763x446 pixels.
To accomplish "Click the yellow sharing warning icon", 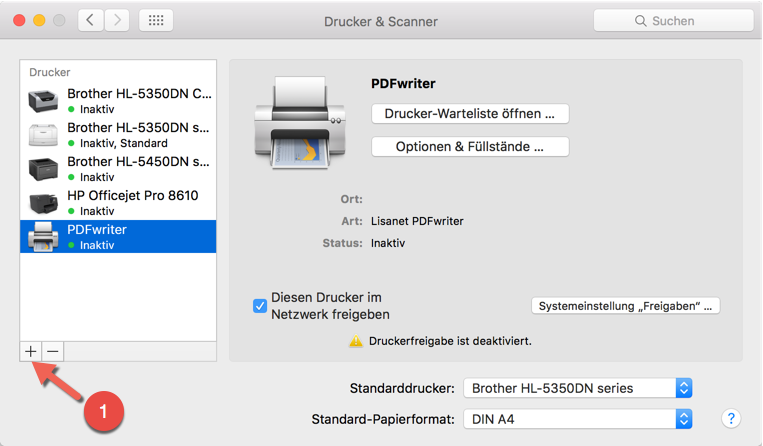I will [x=356, y=340].
